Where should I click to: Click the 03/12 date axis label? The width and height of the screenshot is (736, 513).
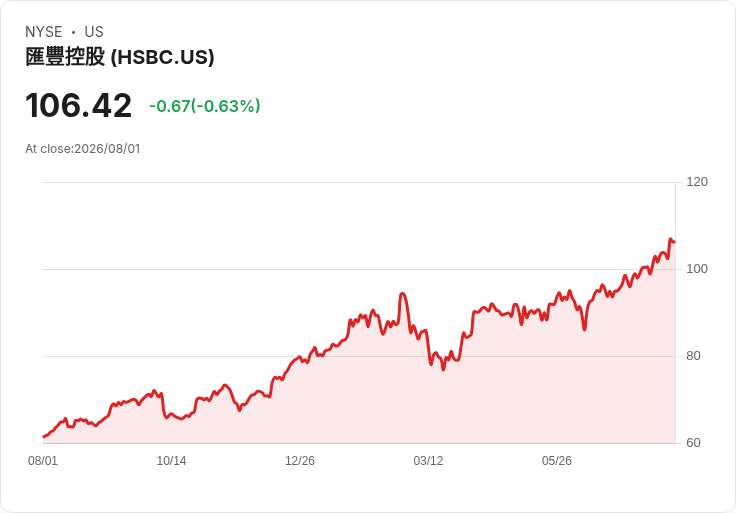[428, 461]
